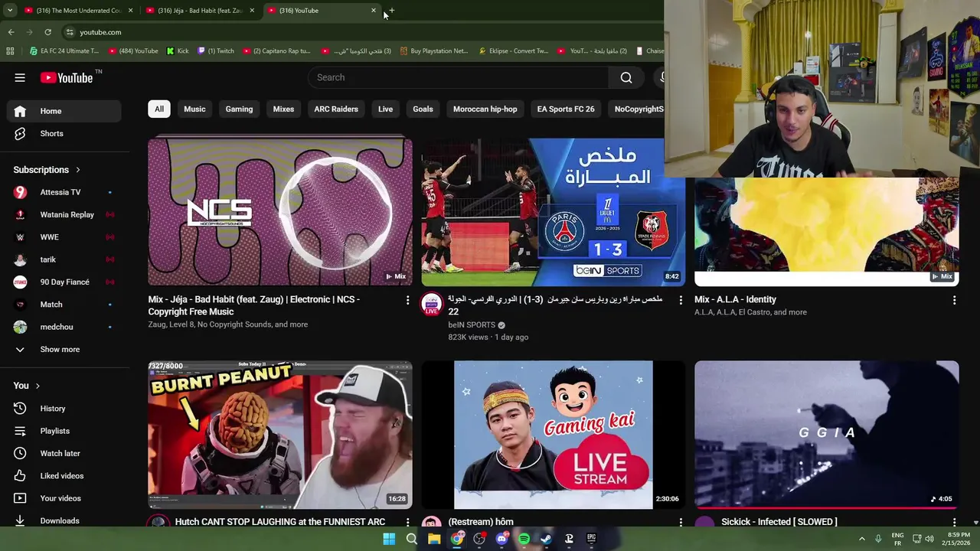
Task: Open Liked videos in the sidebar
Action: pos(64,476)
